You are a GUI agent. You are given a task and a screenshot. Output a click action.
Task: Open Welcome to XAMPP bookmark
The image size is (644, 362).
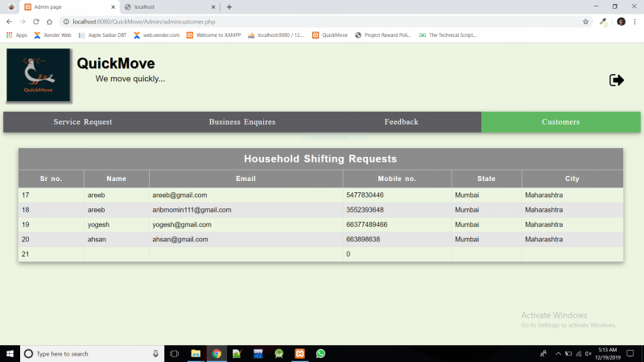[213, 35]
